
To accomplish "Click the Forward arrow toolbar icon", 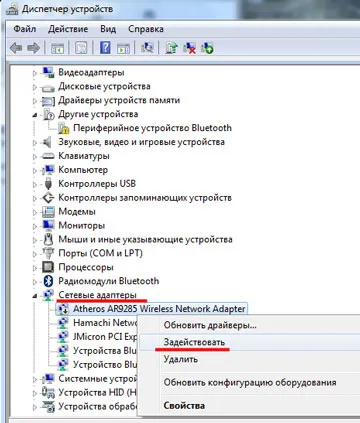I will tap(33, 48).
